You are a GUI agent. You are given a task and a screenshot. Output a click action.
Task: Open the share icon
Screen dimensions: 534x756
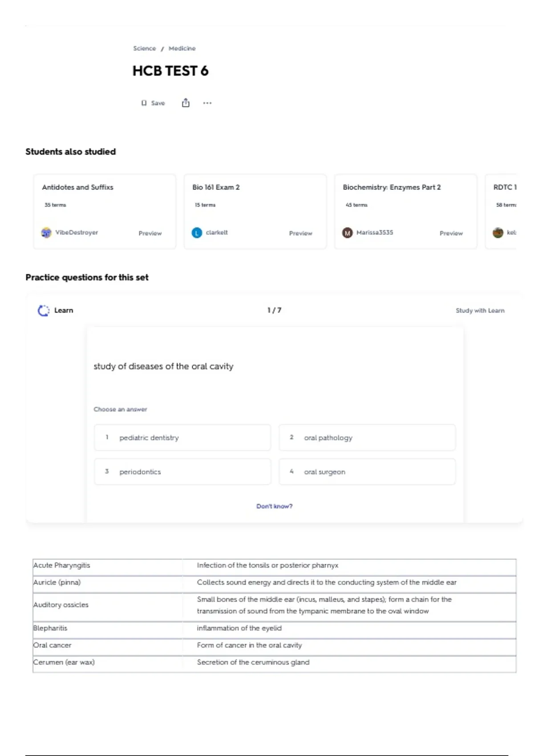[x=186, y=103]
